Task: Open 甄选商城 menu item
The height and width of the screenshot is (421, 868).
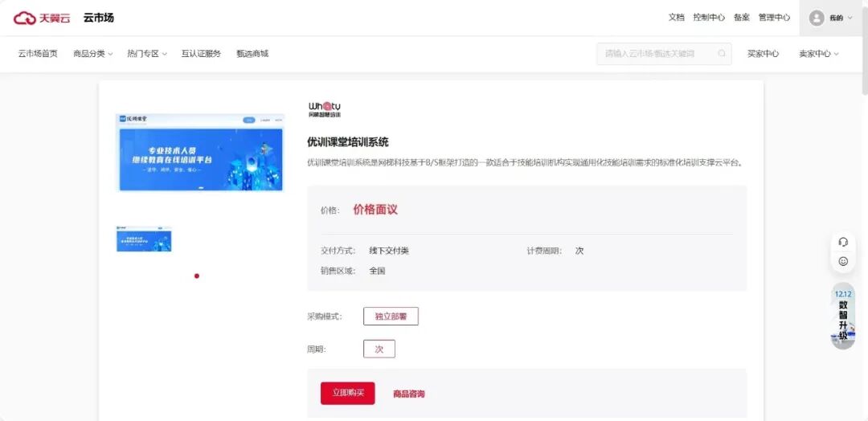Action: (252, 54)
